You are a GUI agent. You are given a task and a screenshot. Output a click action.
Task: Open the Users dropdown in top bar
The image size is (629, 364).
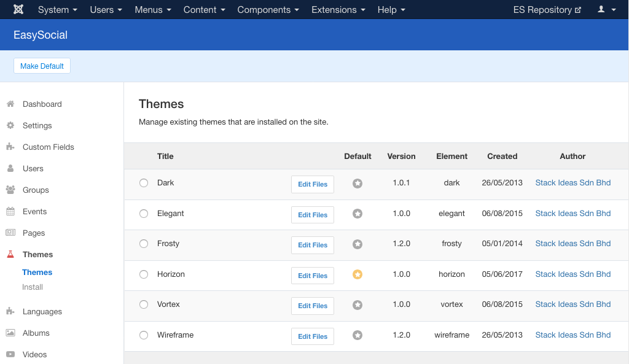tap(106, 10)
